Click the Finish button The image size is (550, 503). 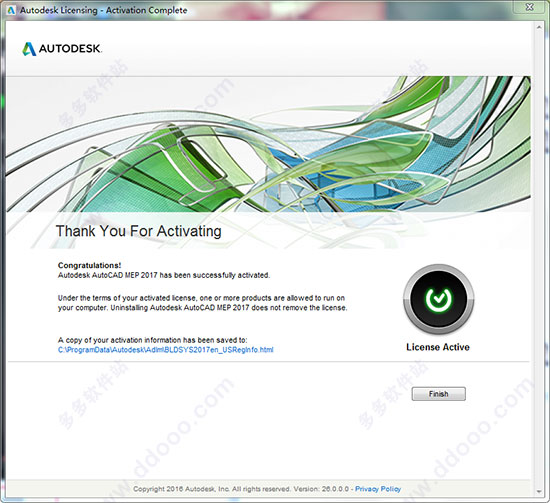(x=438, y=394)
